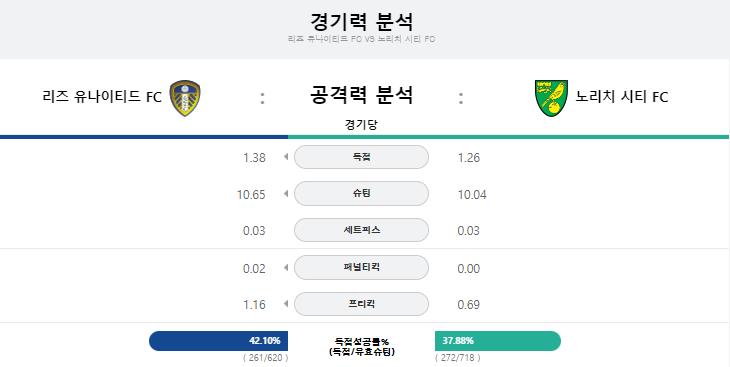Click the 리즈 유나이티드 FC team name
The height and width of the screenshot is (367, 730).
coord(102,97)
